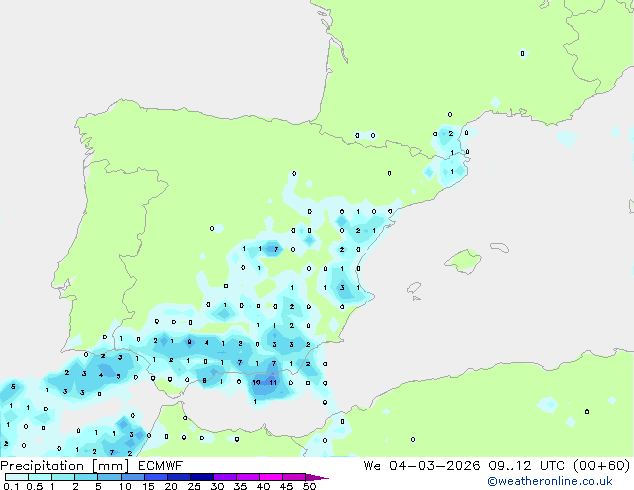634x490 pixels.
Task: Select the legend swatch between 0.5 and 1
Action: [x=40, y=477]
